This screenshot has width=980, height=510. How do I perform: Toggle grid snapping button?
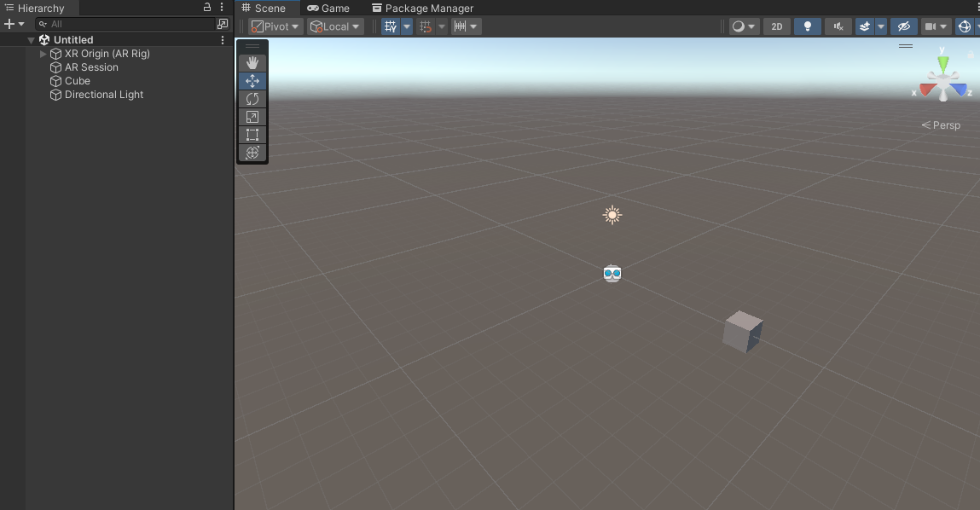point(426,26)
